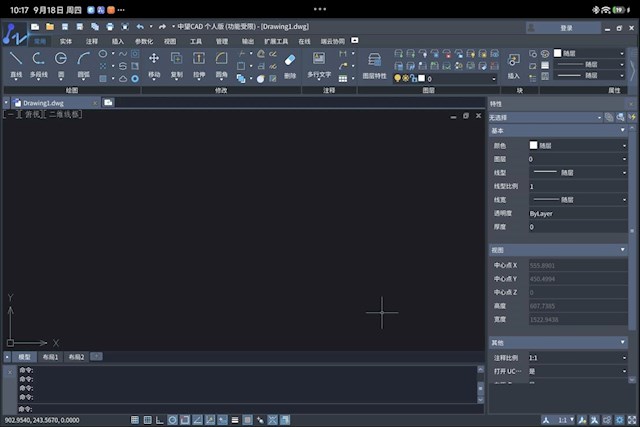Open the 注释 ribbon tab

pyautogui.click(x=92, y=41)
